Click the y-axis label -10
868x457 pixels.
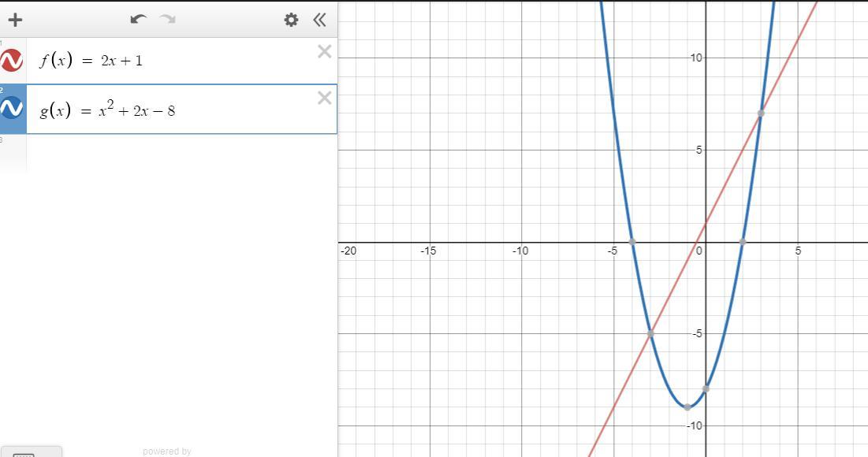coord(695,425)
